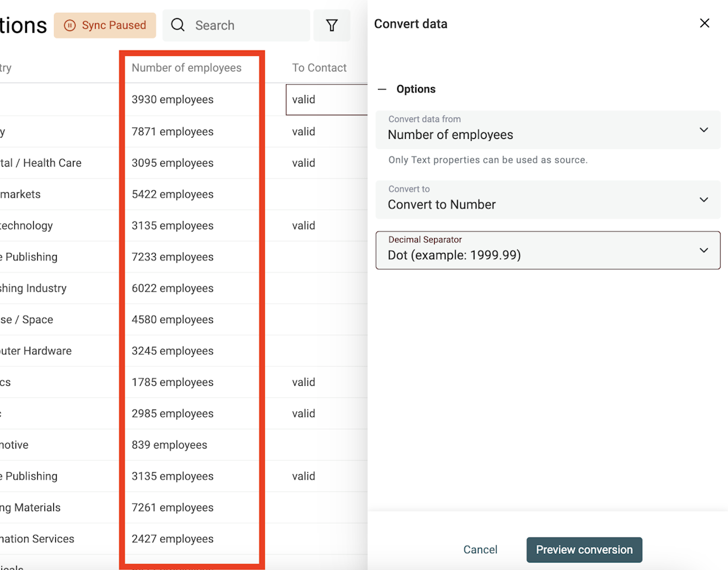Click the filter funnel icon
The height and width of the screenshot is (570, 728).
332,25
